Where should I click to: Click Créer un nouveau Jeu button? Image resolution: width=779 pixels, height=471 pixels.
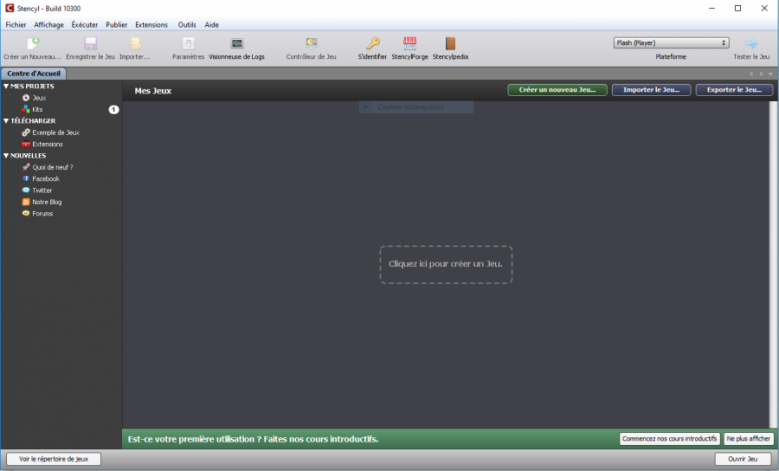[x=557, y=90]
